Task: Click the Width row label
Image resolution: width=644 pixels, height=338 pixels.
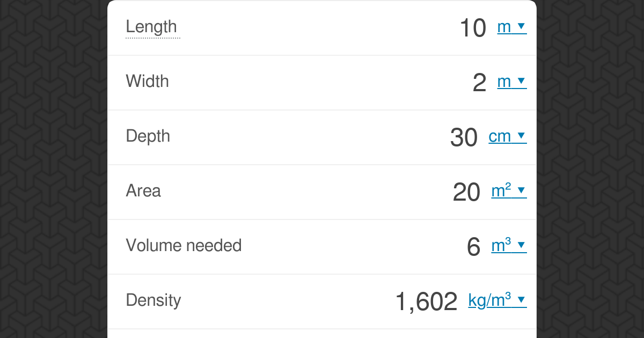Action: (x=147, y=82)
